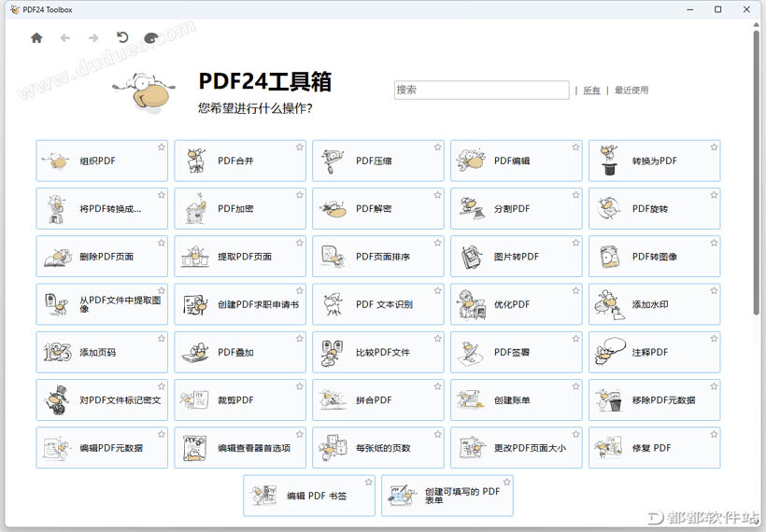Click the sheep icon in the toolbar
The height and width of the screenshot is (532, 766).
pyautogui.click(x=151, y=37)
